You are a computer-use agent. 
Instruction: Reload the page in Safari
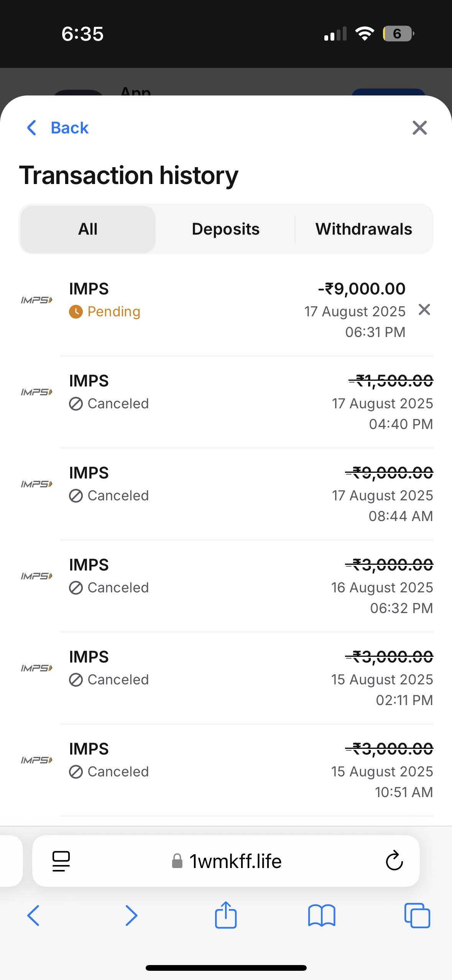[394, 861]
